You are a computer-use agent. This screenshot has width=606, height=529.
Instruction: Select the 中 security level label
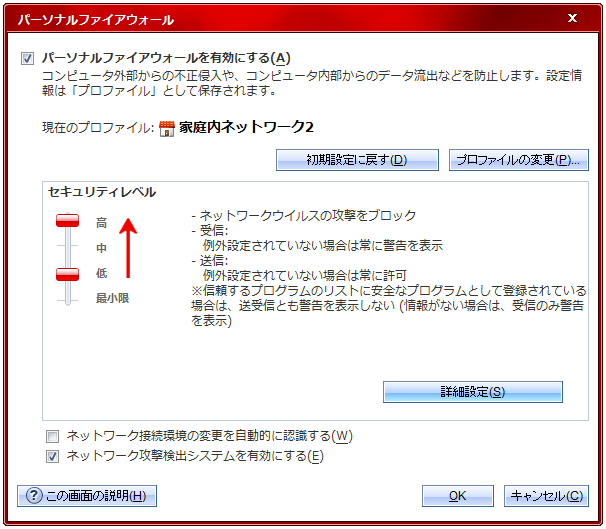pyautogui.click(x=101, y=247)
